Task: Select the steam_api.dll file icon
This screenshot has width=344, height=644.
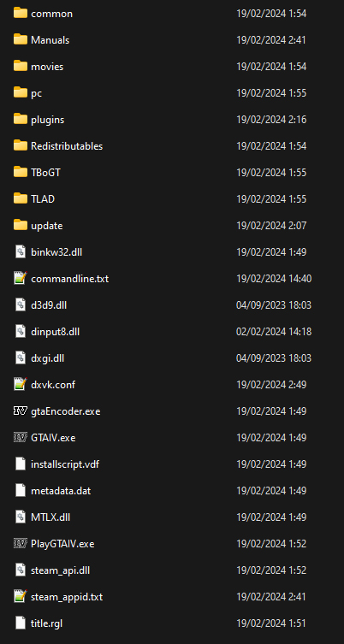Action: pyautogui.click(x=21, y=570)
